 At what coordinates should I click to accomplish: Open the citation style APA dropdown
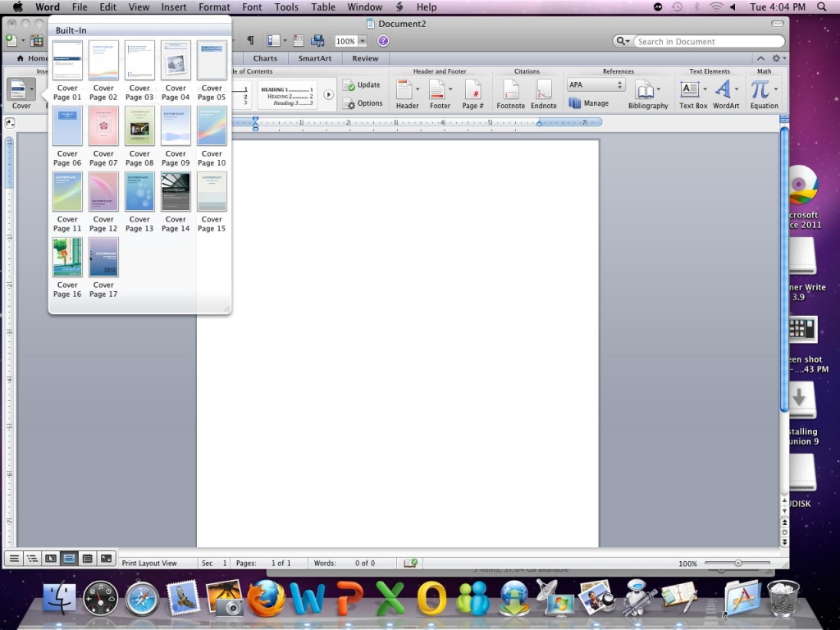pyautogui.click(x=596, y=84)
